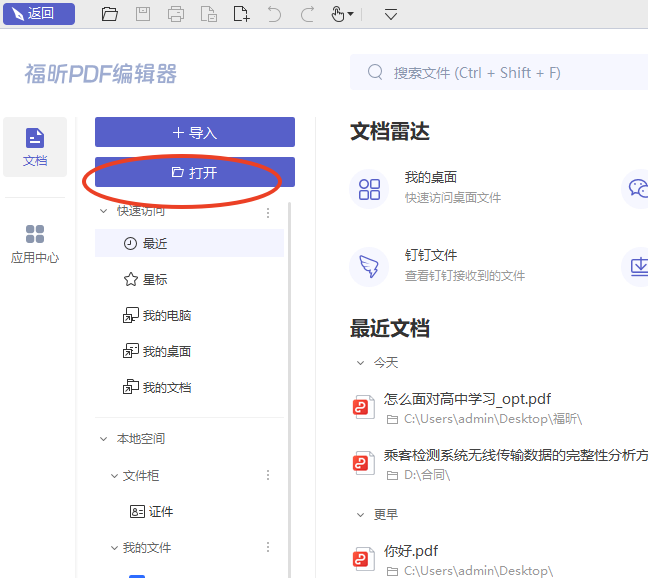This screenshot has width=648, height=578.
Task: Click the save disk icon in toolbar
Action: coord(143,14)
